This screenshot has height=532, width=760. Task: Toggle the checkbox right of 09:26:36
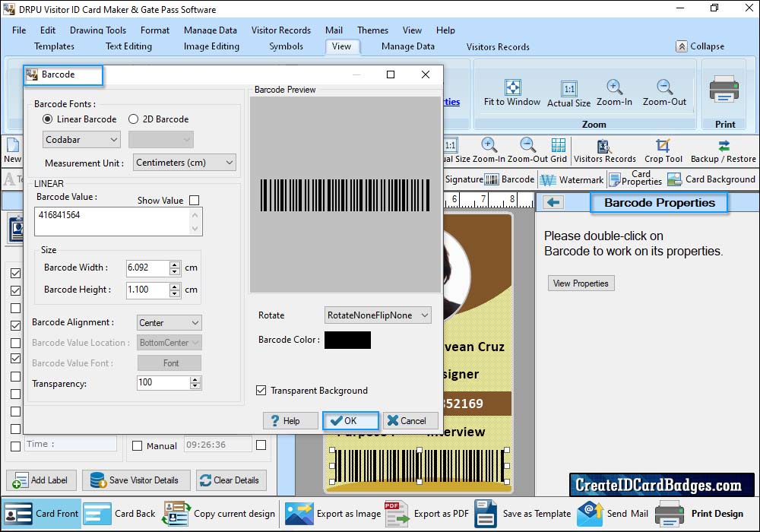click(x=261, y=445)
